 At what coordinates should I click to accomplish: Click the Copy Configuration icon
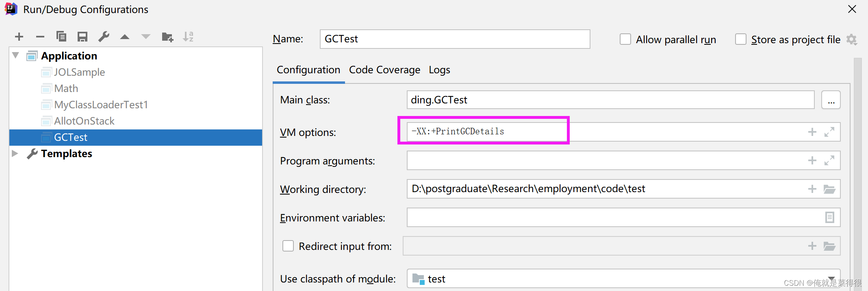pyautogui.click(x=61, y=37)
